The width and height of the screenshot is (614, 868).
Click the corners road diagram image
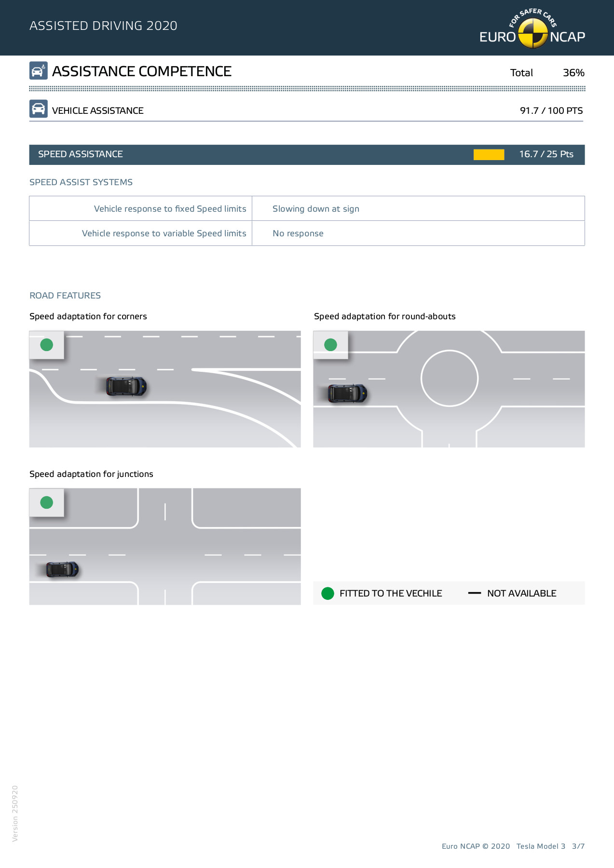click(165, 389)
